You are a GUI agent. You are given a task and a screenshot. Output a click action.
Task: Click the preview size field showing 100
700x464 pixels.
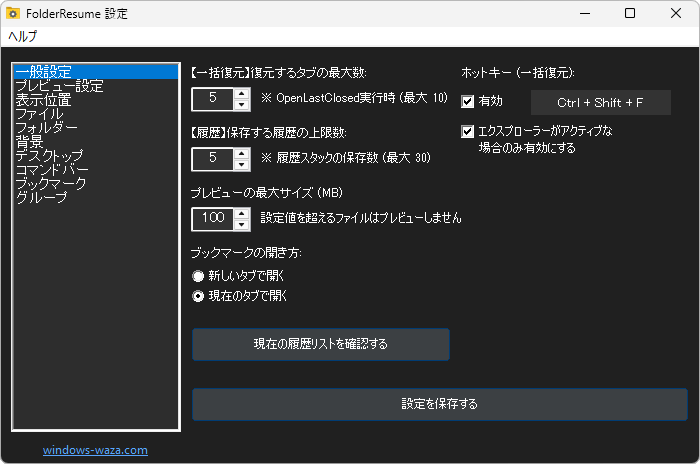pyautogui.click(x=212, y=219)
